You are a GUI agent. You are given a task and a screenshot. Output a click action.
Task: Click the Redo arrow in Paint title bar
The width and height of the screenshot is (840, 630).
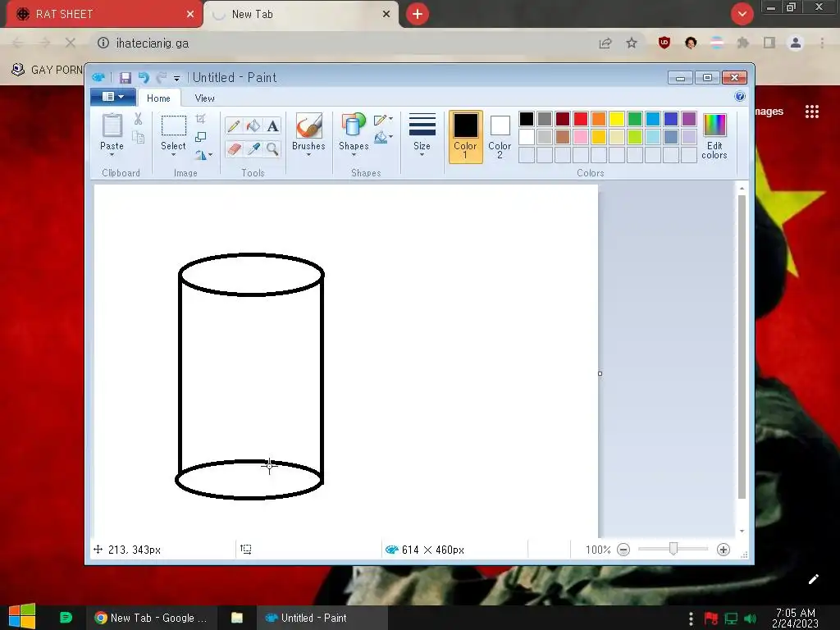coord(162,78)
